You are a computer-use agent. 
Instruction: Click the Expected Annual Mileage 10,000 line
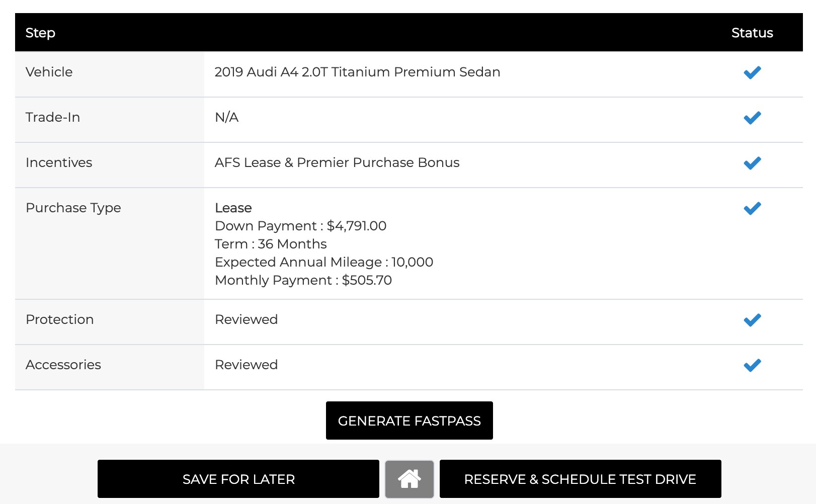coord(324,262)
